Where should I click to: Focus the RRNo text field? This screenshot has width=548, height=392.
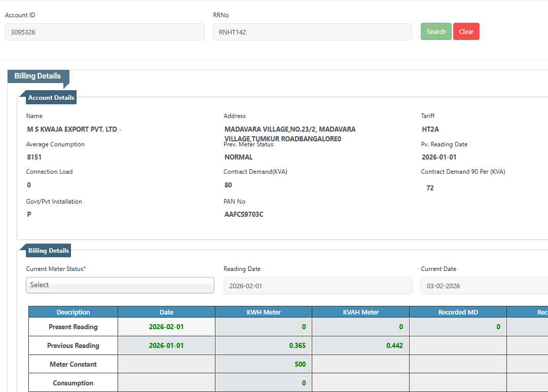pyautogui.click(x=312, y=32)
